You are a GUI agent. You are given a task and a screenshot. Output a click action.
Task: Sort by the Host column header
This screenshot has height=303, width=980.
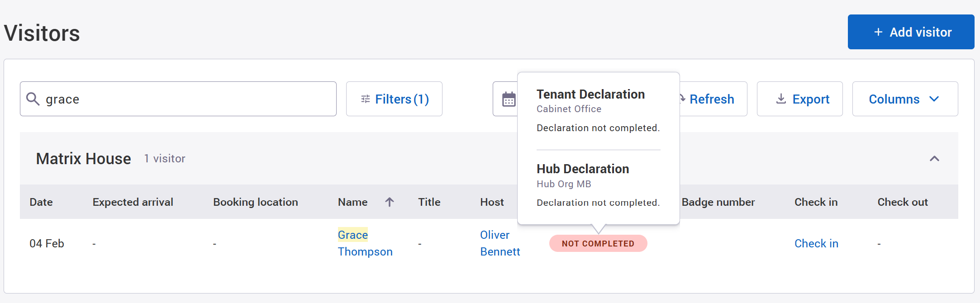click(492, 202)
